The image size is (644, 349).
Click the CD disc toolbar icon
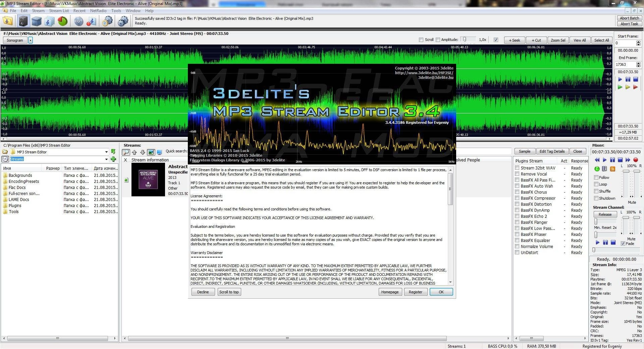pyautogui.click(x=79, y=21)
